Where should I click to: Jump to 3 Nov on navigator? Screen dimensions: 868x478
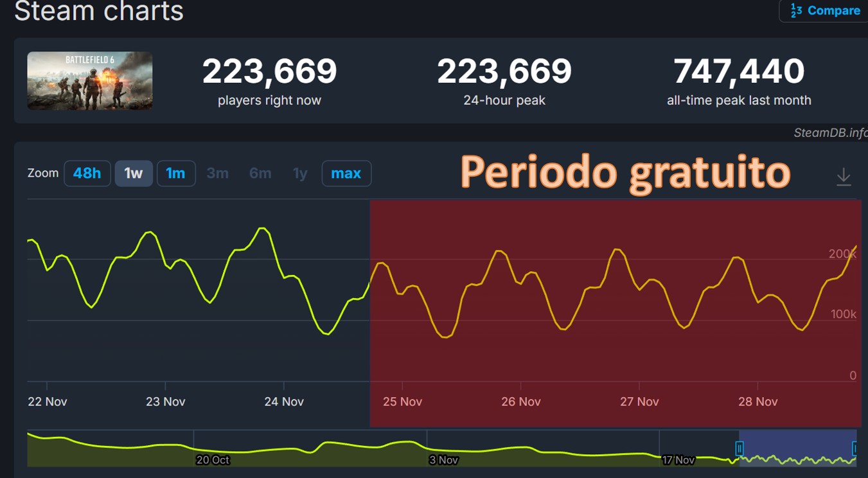[x=443, y=460]
